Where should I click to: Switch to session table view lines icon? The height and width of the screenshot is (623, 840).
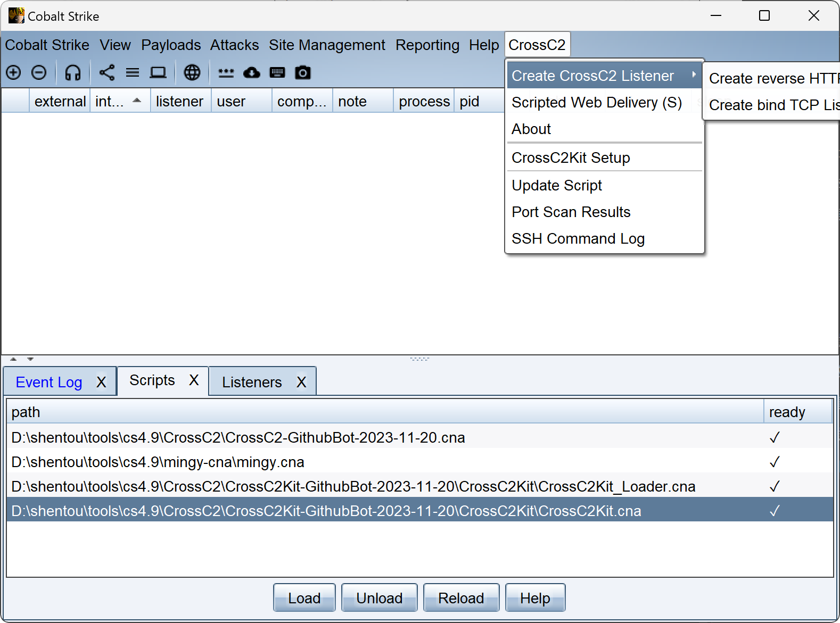click(133, 72)
